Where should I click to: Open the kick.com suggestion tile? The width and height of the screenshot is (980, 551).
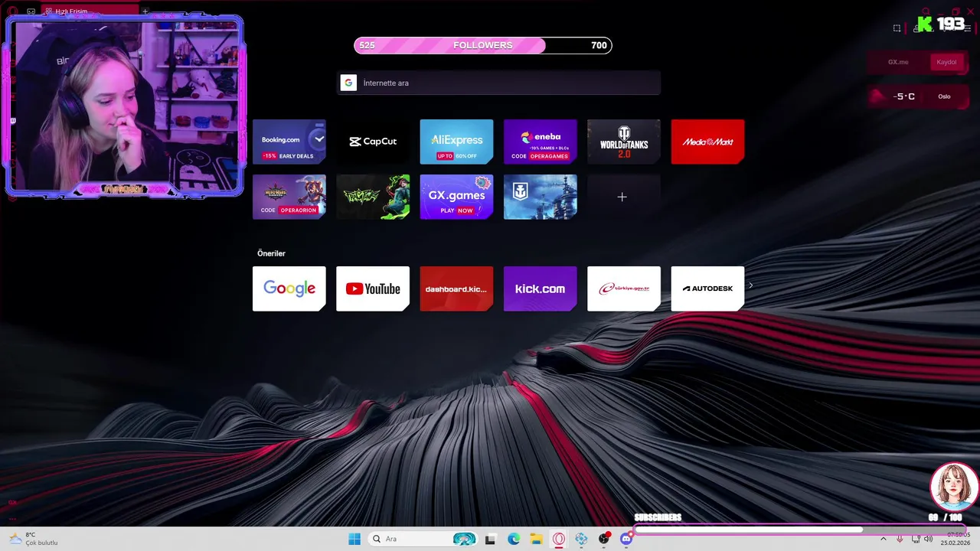click(x=540, y=289)
